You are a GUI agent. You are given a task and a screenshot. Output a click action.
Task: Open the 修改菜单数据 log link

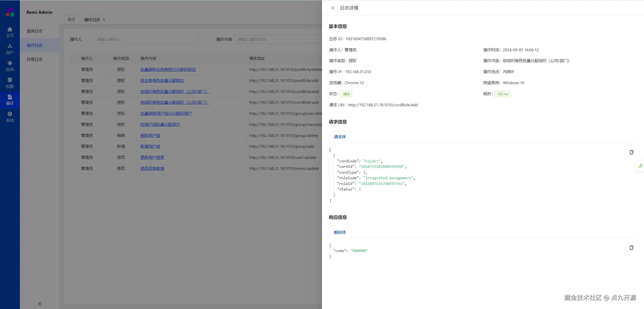[x=152, y=168]
